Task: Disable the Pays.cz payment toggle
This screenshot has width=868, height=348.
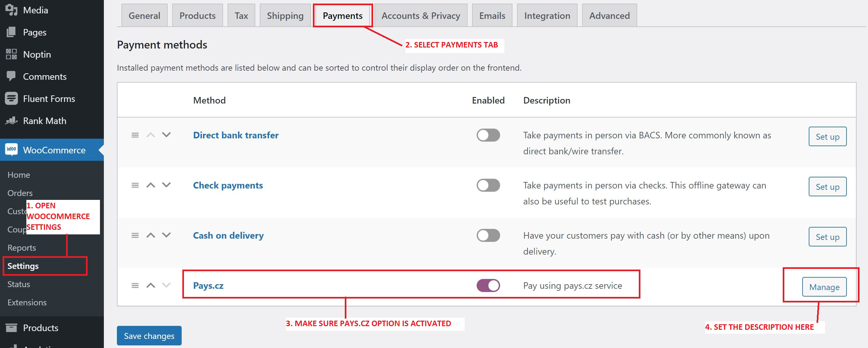Action: coord(488,286)
